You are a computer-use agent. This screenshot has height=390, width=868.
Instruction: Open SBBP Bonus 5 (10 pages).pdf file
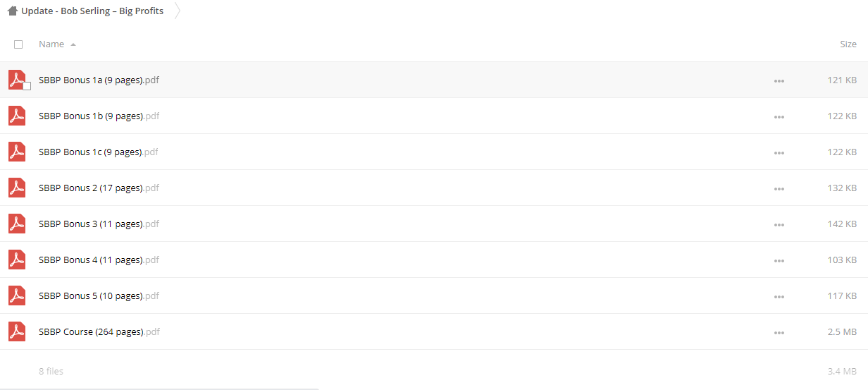pos(99,295)
